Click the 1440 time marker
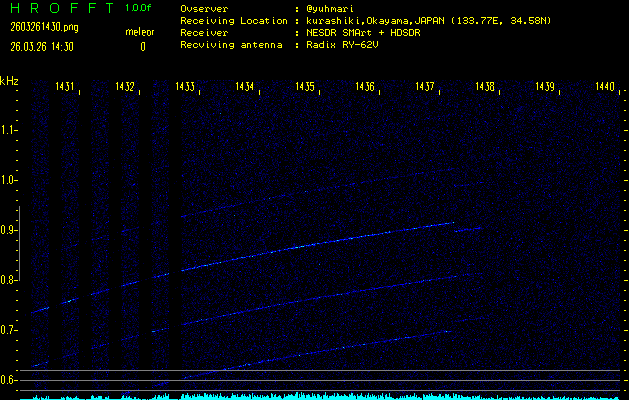Image resolution: width=629 pixels, height=400 pixels. coord(604,88)
